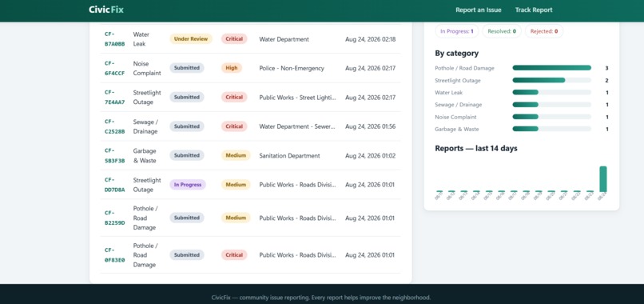Click the Streetlight Outage category bar
Viewport: 644px width, 304px height.
pos(552,80)
